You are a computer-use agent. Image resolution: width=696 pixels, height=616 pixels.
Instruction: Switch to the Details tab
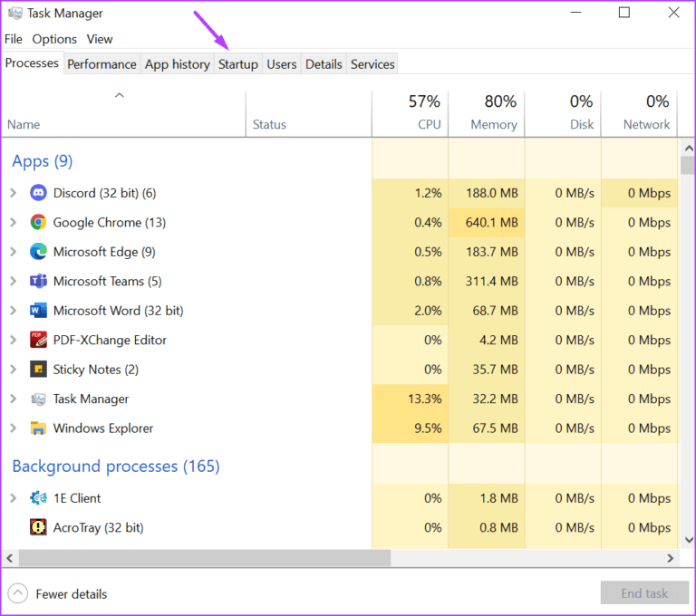[x=324, y=64]
